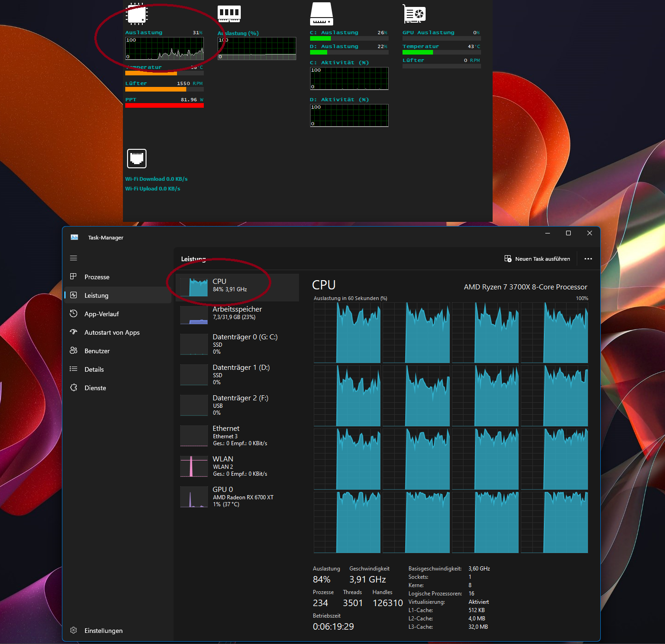
Task: Click the Handles count 126310
Action: (x=388, y=603)
